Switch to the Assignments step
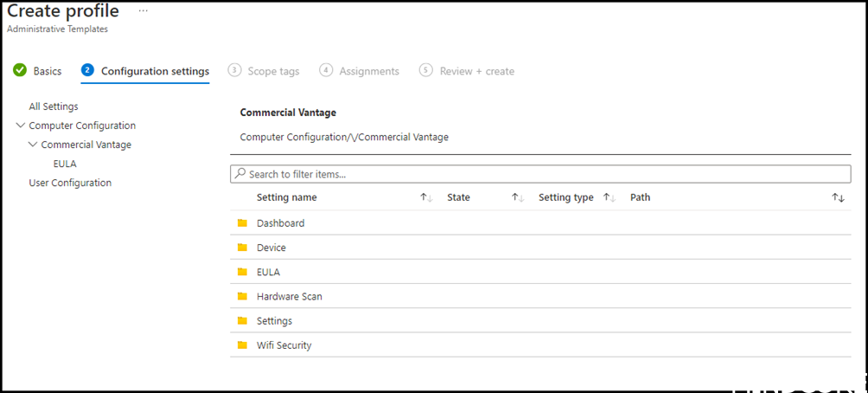Viewport: 868px width, 393px height. (360, 71)
